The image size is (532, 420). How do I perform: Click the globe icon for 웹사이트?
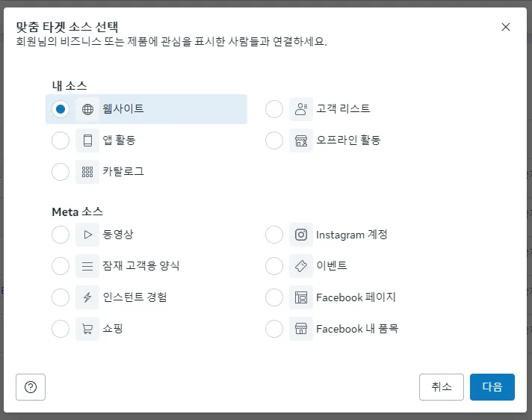point(87,109)
